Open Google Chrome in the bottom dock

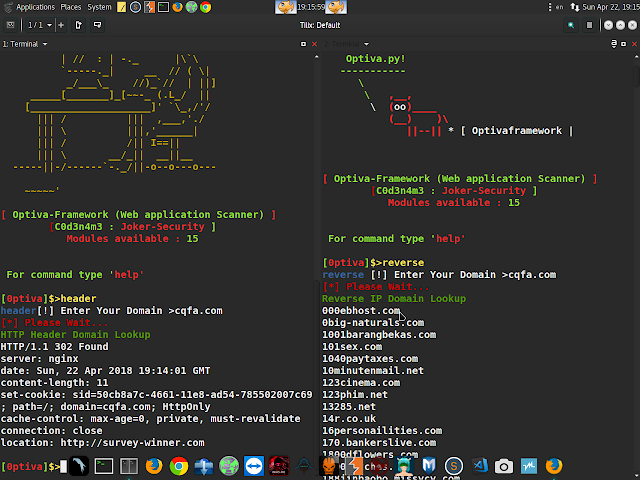(x=179, y=466)
